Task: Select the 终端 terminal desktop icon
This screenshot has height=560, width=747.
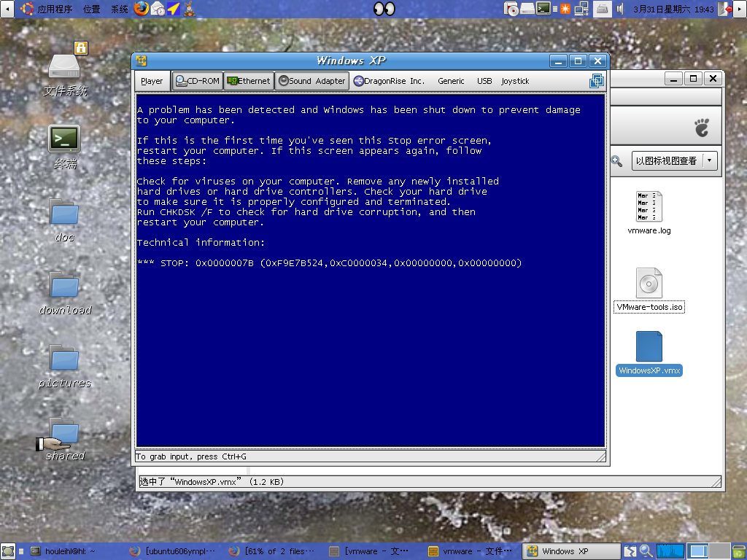Action: (65, 147)
